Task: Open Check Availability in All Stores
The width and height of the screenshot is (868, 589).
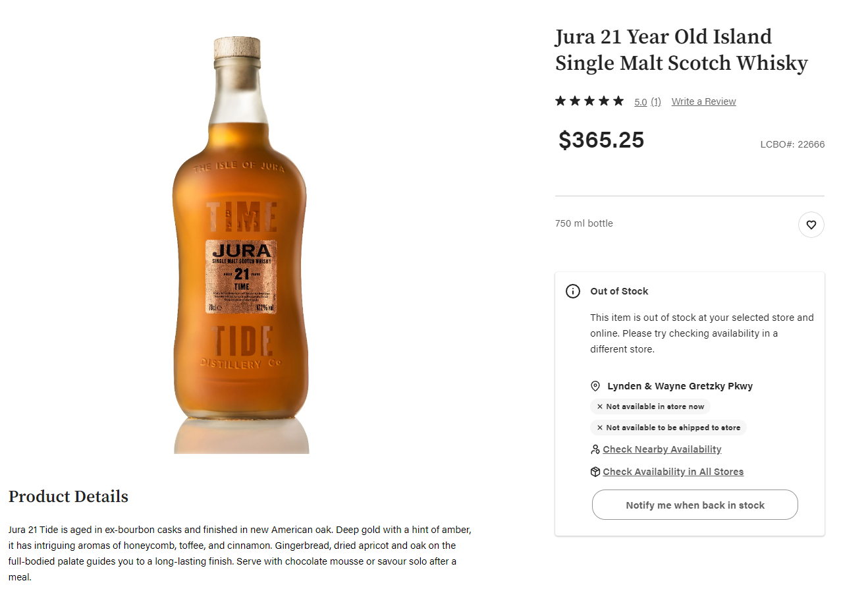Action: [x=673, y=472]
